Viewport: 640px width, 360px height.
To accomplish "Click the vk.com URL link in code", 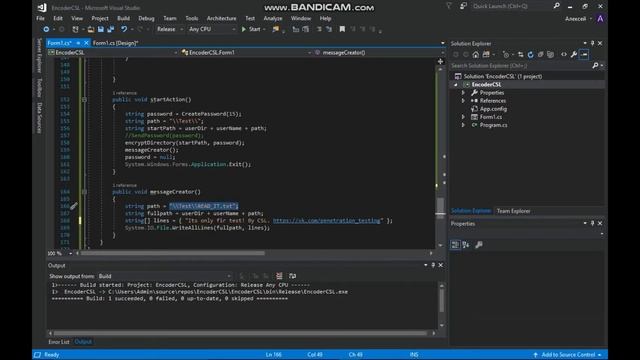I will click(x=327, y=220).
